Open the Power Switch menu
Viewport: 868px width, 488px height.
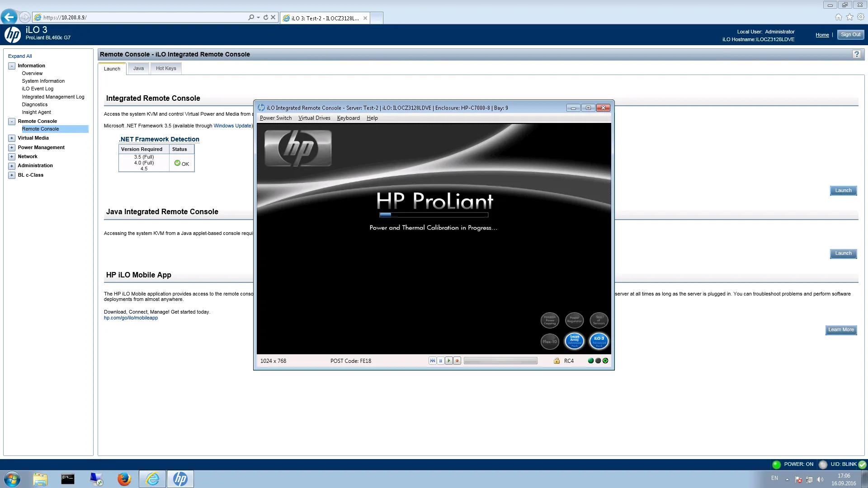click(x=276, y=118)
